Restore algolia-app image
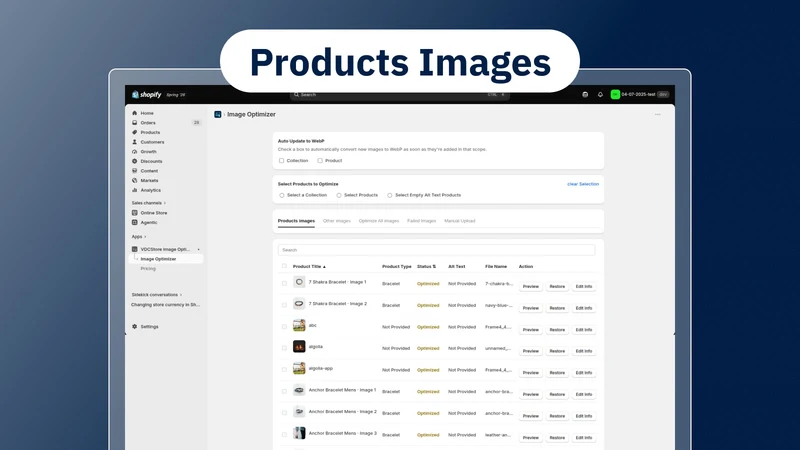 pos(557,373)
